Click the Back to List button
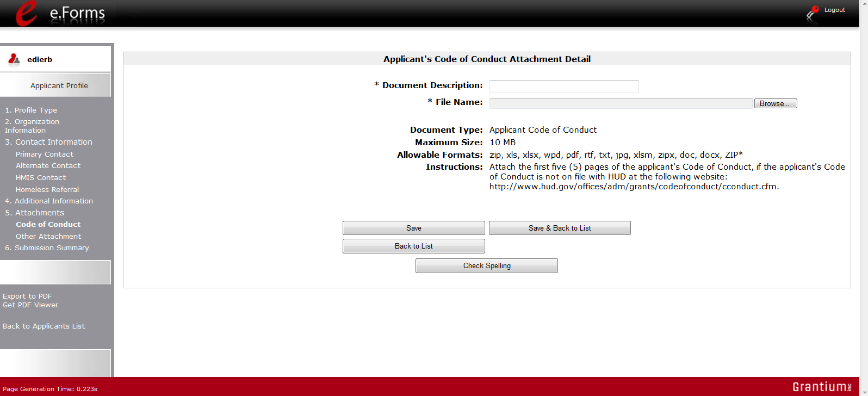This screenshot has height=396, width=868. tap(414, 246)
